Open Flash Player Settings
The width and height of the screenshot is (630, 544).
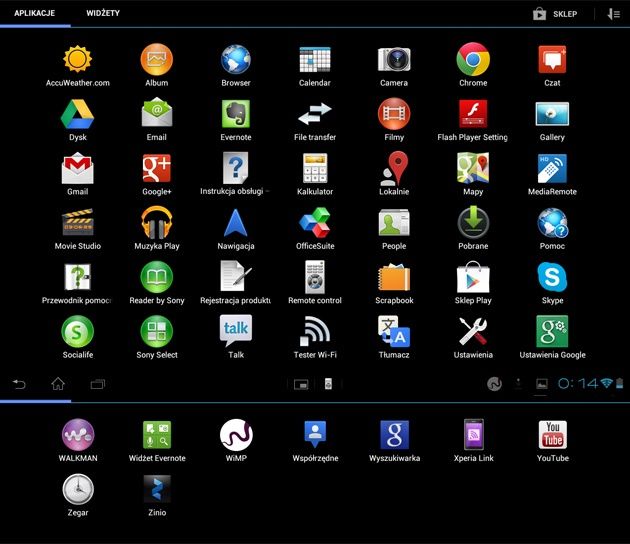click(x=473, y=114)
